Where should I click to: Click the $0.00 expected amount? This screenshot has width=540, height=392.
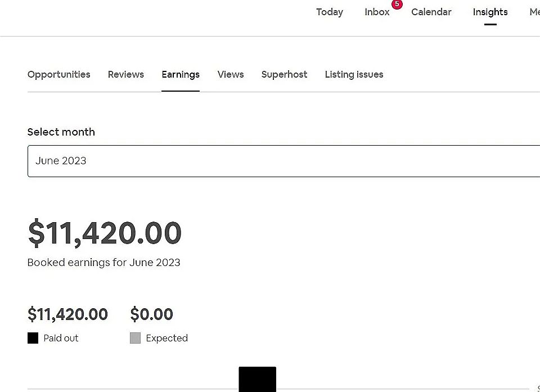pos(151,314)
